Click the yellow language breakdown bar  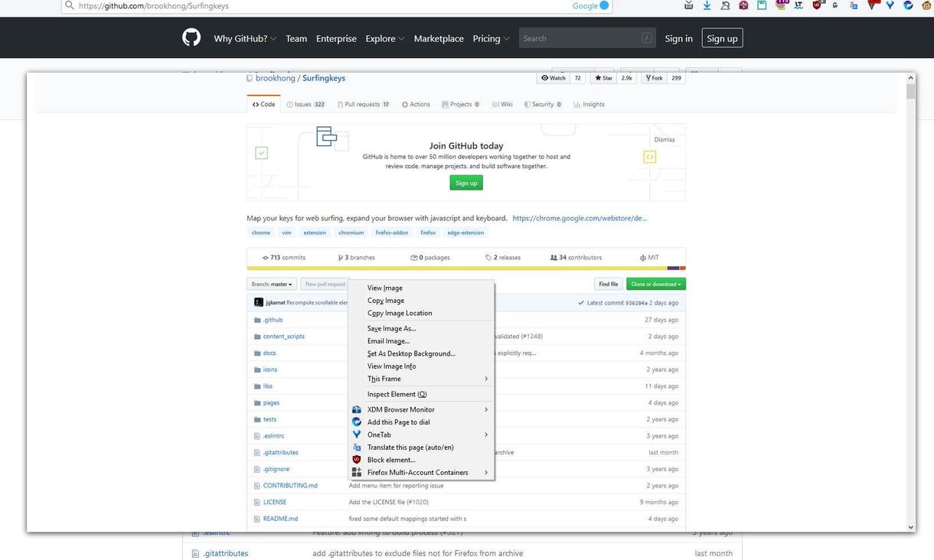tap(457, 268)
